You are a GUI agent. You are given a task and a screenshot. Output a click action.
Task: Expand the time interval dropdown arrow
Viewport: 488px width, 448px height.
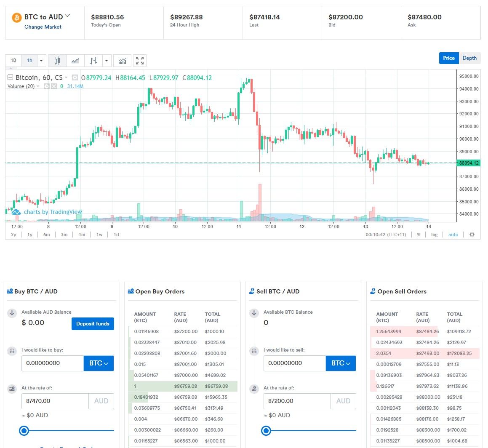[x=41, y=60]
